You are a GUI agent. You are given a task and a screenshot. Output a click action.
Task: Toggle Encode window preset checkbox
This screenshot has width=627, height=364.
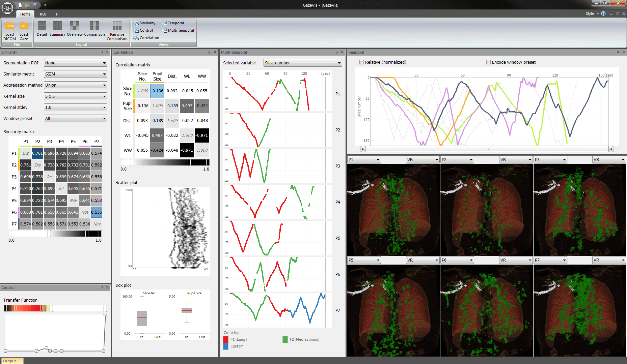click(488, 62)
